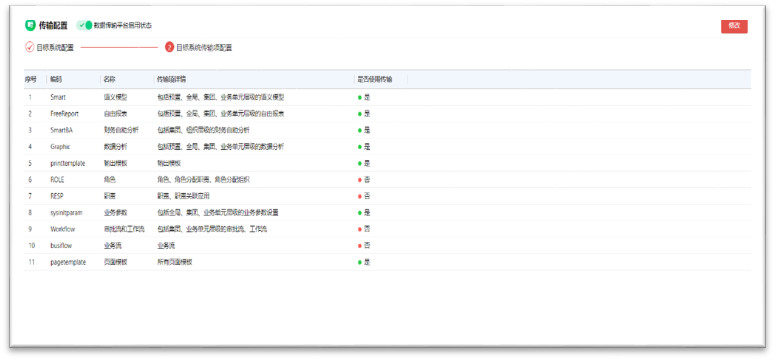Select step 2 red circle indicator

tap(170, 48)
